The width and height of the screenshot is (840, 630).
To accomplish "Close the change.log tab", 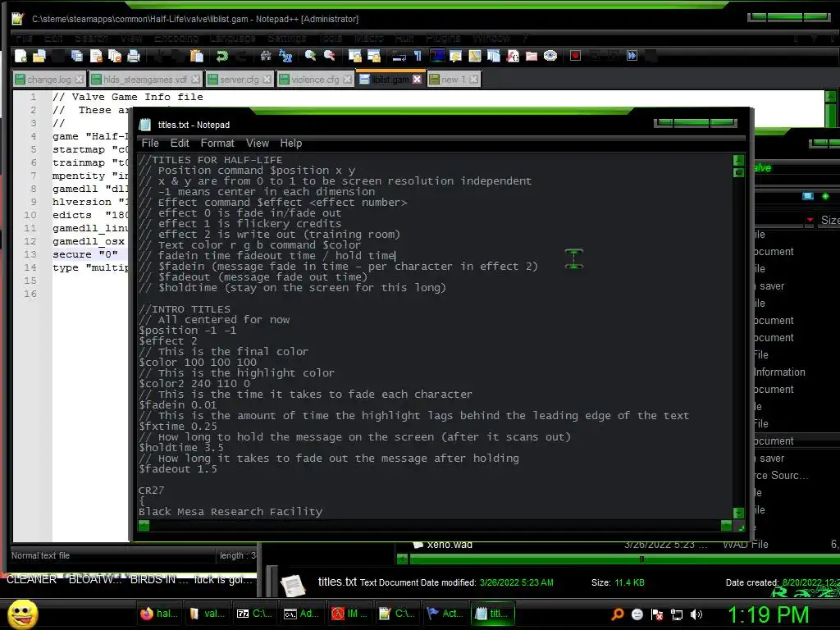I will [80, 80].
